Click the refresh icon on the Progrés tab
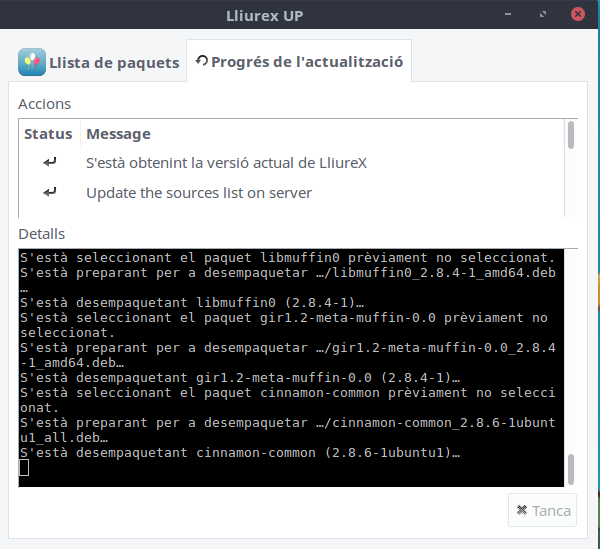Image resolution: width=600 pixels, height=549 pixels. tap(202, 61)
